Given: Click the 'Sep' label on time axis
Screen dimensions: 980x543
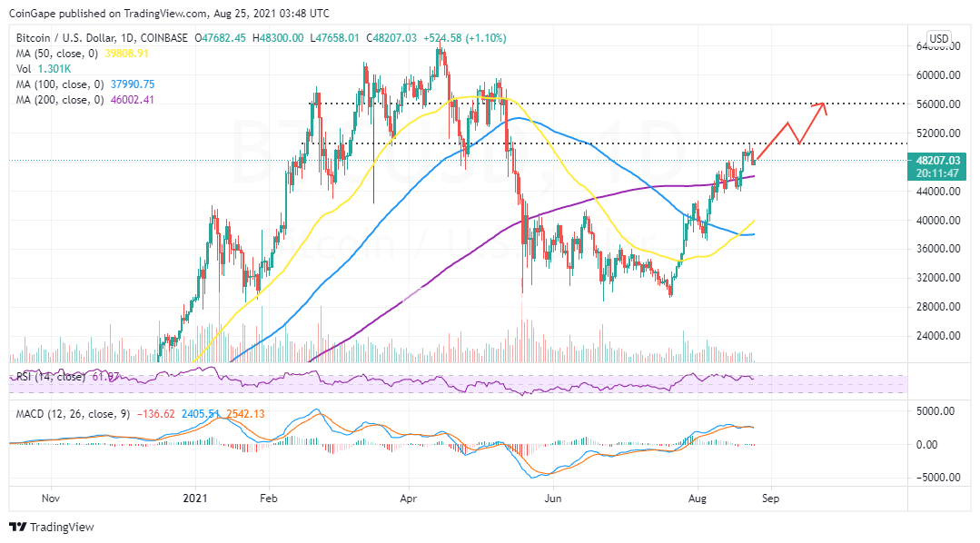Looking at the screenshot, I should (770, 498).
